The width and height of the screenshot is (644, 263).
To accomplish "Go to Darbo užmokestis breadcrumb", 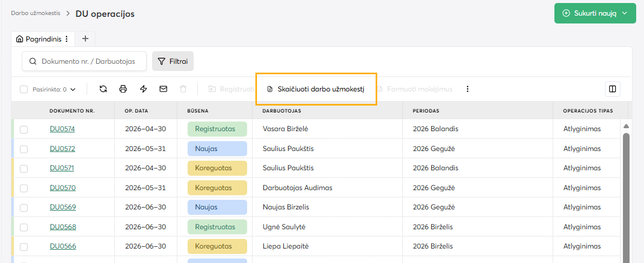I will [x=35, y=13].
